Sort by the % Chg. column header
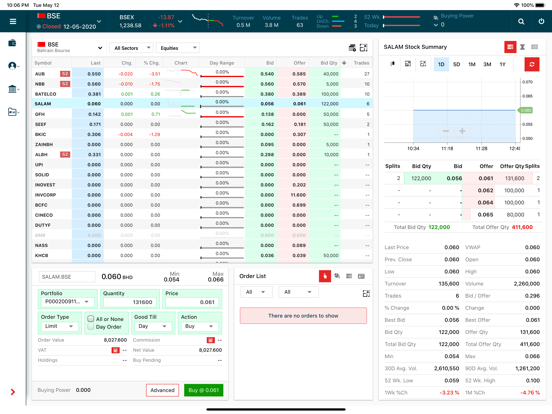552x414 pixels. tap(151, 63)
